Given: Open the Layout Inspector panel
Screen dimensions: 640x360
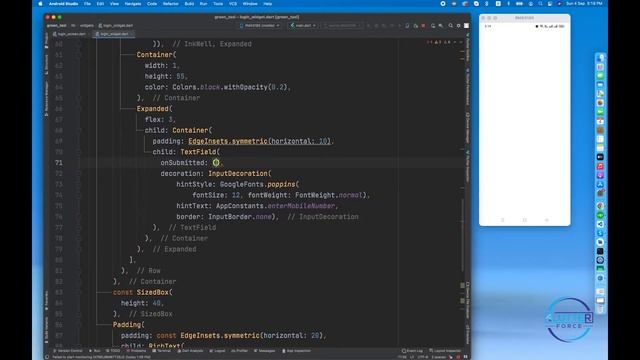Looking at the screenshot, I should pyautogui.click(x=445, y=351).
